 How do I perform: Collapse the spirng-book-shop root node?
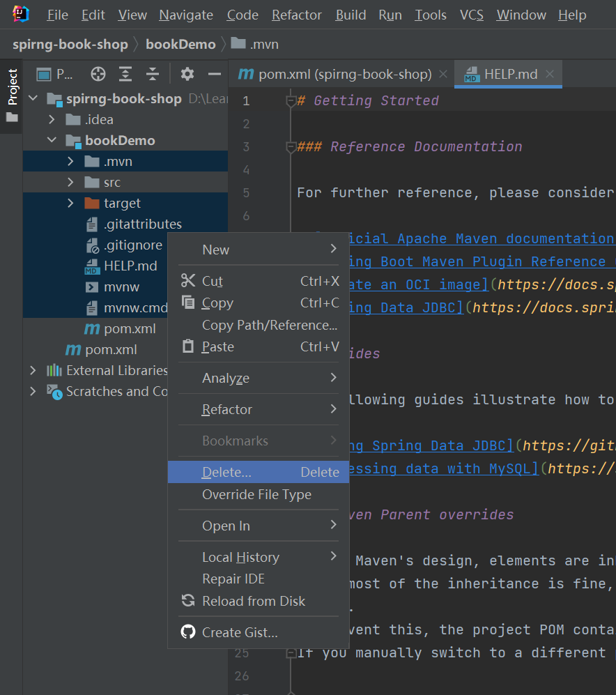click(x=33, y=98)
